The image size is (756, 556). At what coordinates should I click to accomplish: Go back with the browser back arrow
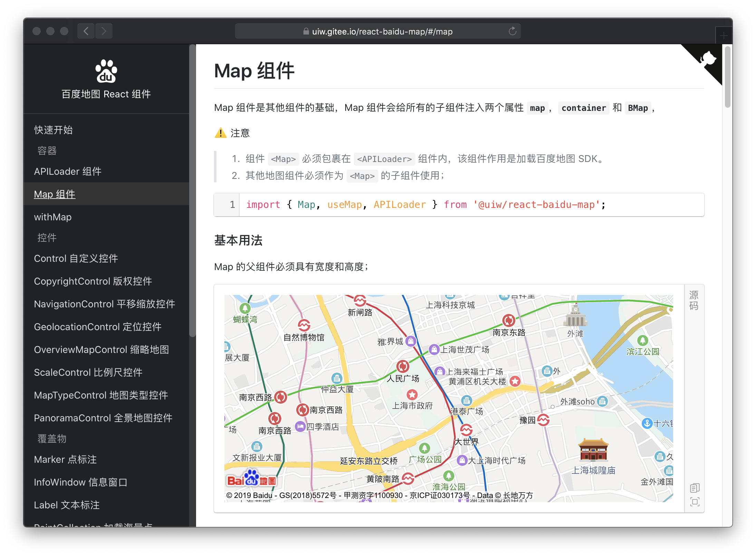pos(86,31)
